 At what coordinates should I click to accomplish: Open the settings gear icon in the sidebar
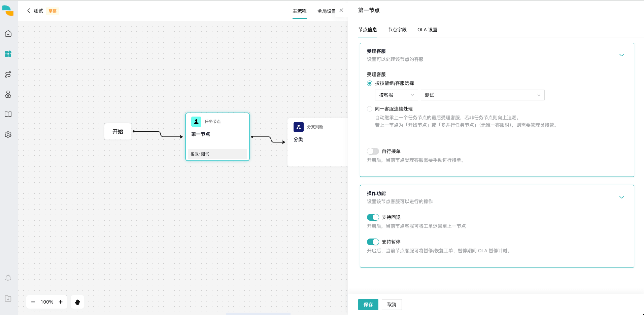tap(8, 135)
